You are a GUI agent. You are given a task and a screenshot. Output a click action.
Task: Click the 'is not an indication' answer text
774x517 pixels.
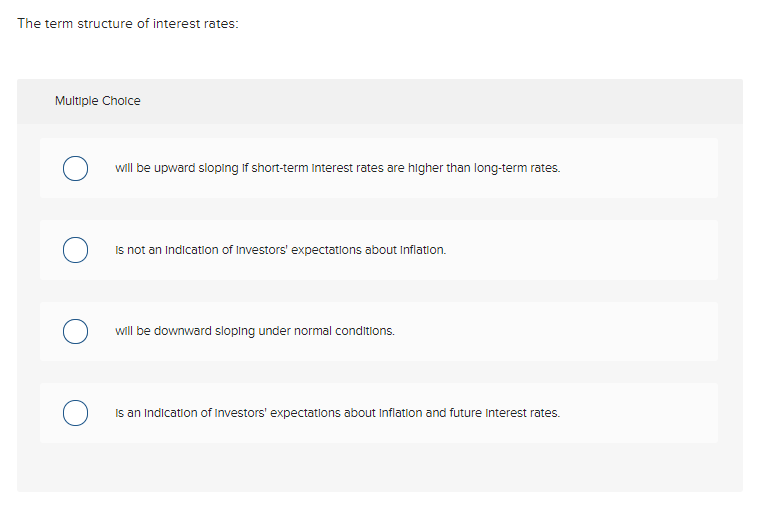[x=280, y=250]
